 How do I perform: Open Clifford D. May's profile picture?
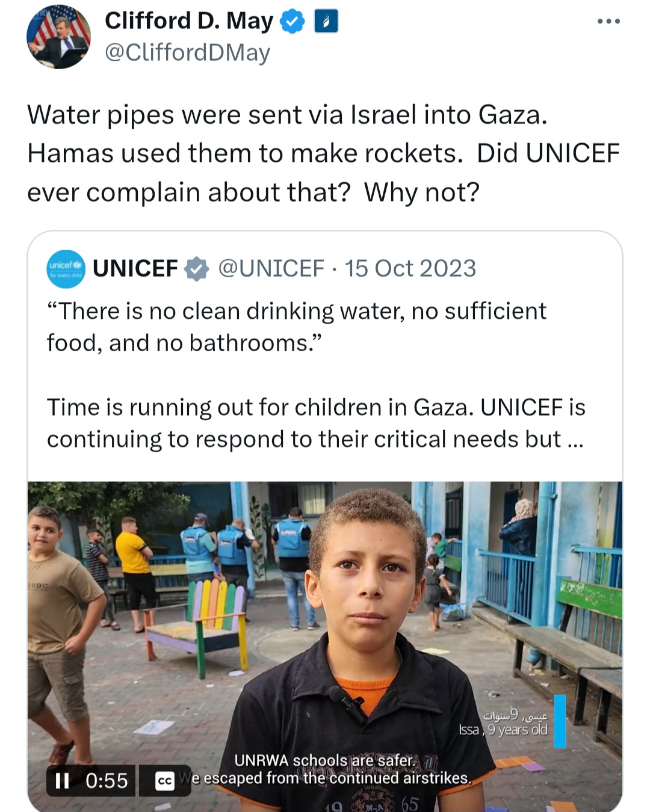(58, 37)
